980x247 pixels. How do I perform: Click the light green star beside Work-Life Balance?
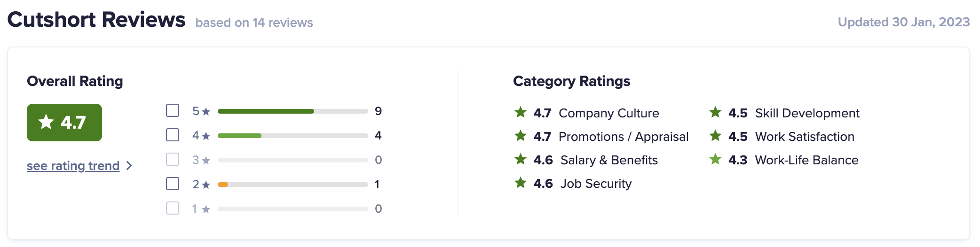tap(715, 159)
